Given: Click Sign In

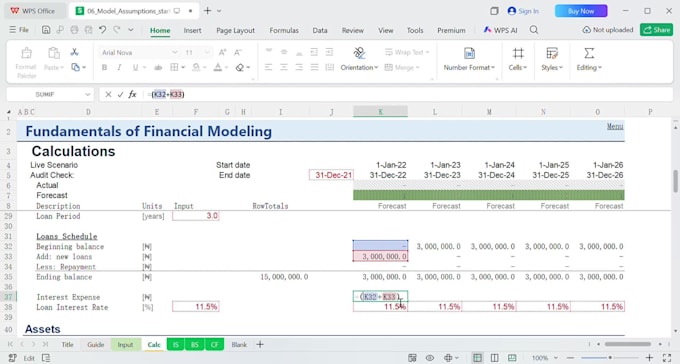Looking at the screenshot, I should pos(523,11).
